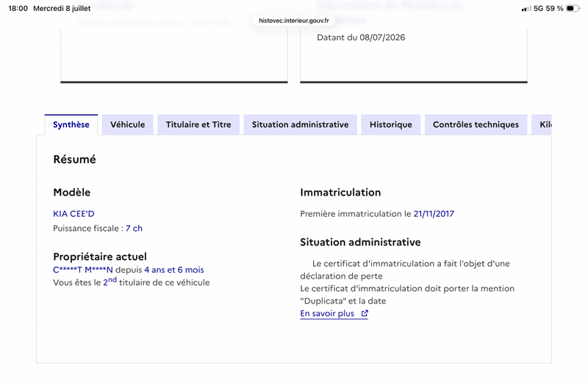Select the 21/11/2017 registration date
This screenshot has height=386, width=588.
434,214
